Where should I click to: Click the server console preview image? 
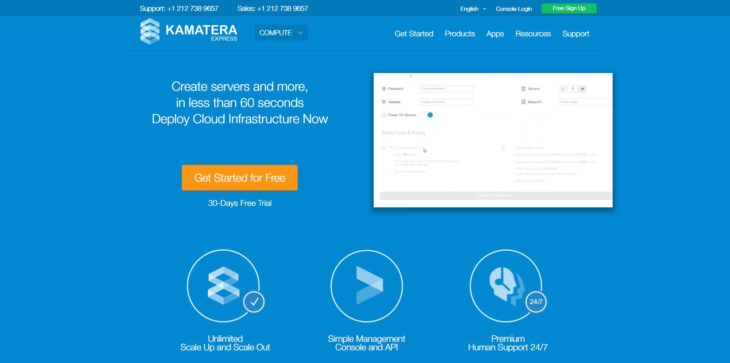point(493,140)
